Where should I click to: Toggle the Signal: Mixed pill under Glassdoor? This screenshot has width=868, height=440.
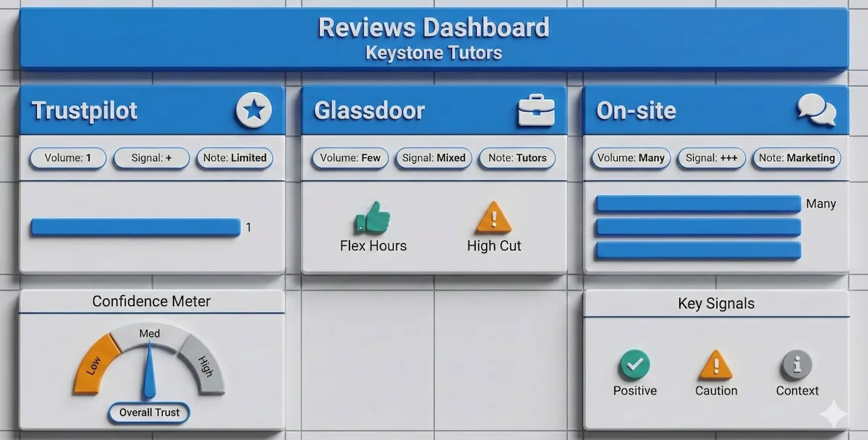pos(433,158)
